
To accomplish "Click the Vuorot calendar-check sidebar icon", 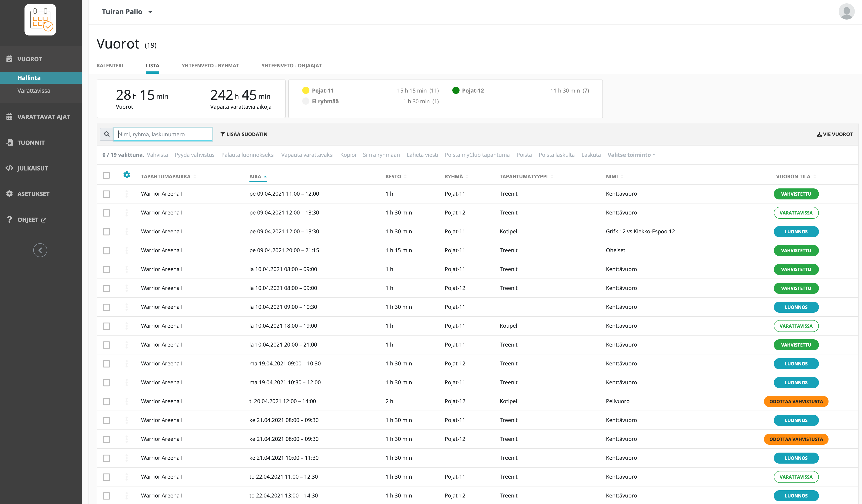I will point(9,59).
